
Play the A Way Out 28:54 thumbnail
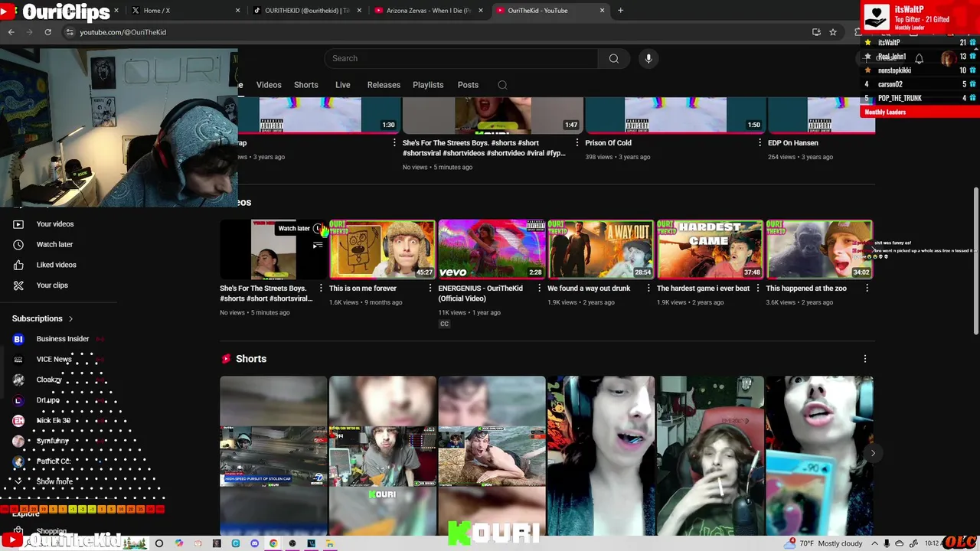tap(601, 249)
